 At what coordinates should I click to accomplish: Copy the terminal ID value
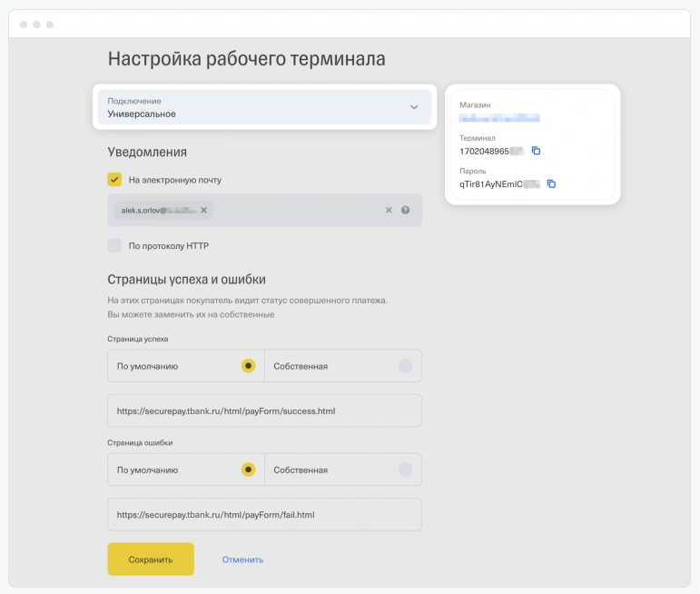(x=537, y=151)
